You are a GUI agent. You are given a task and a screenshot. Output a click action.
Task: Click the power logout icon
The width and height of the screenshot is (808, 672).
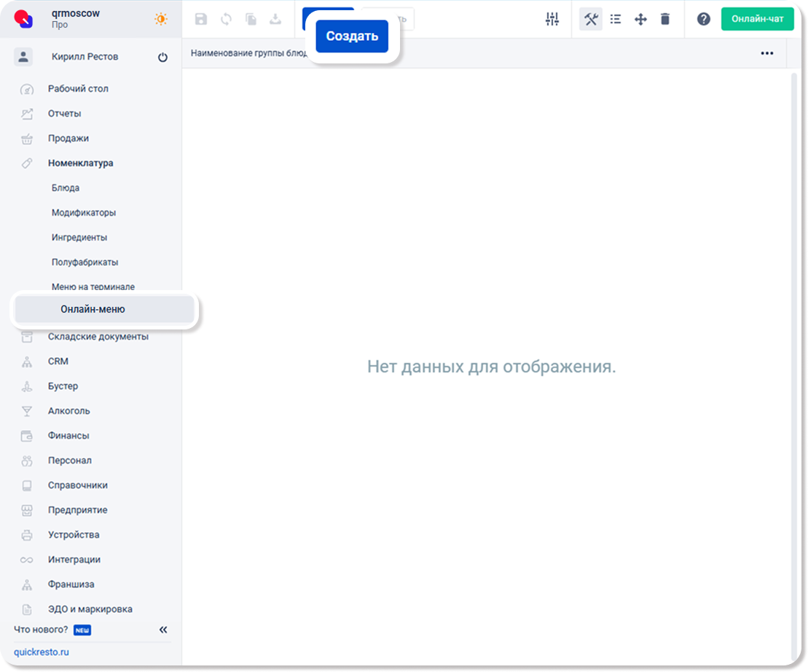click(162, 58)
